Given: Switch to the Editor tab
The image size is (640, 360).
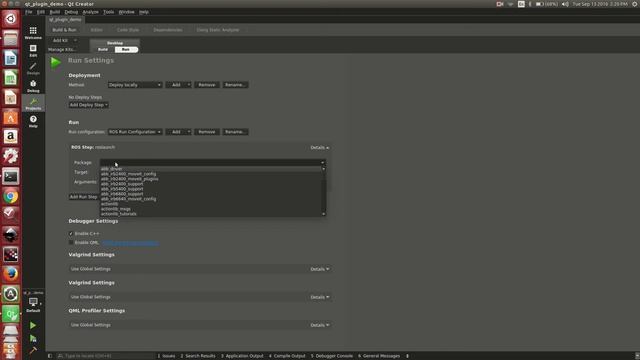Looking at the screenshot, I should click(x=97, y=30).
